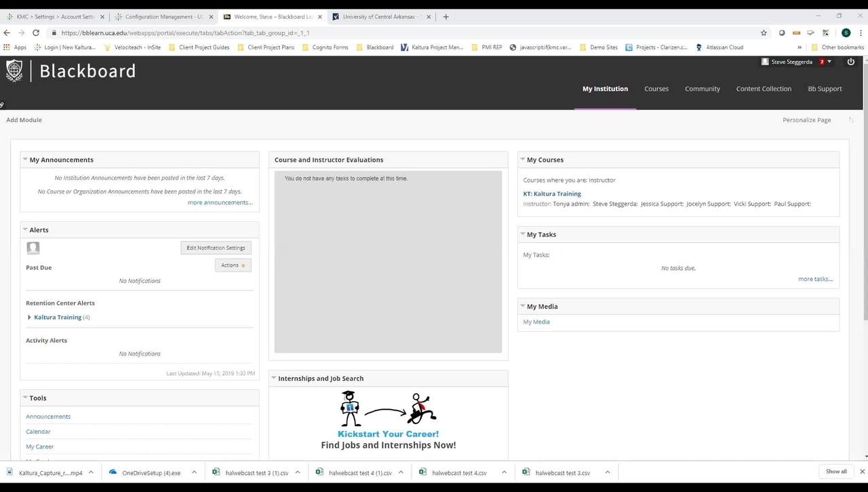The image size is (868, 492).
Task: Select the My Institution tab
Action: coord(605,89)
